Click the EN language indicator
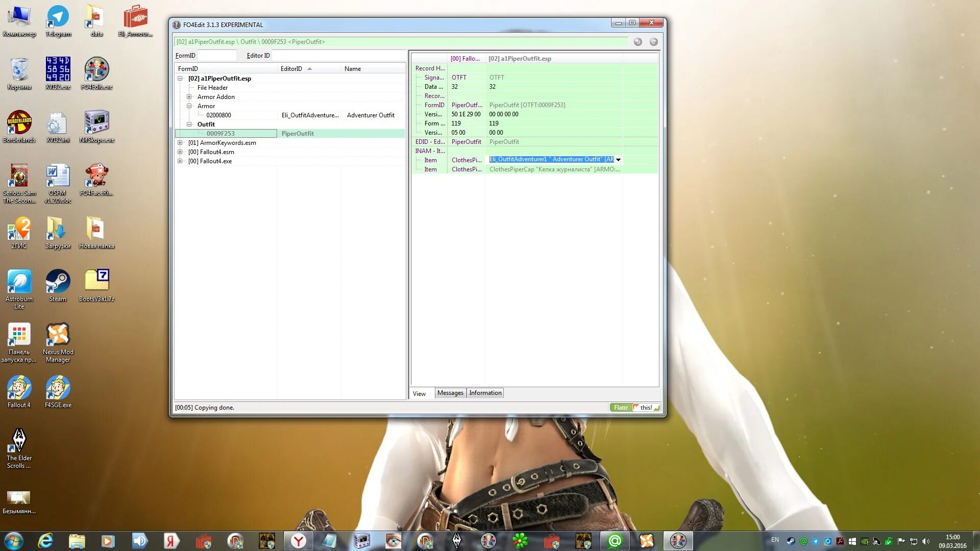 (x=775, y=540)
